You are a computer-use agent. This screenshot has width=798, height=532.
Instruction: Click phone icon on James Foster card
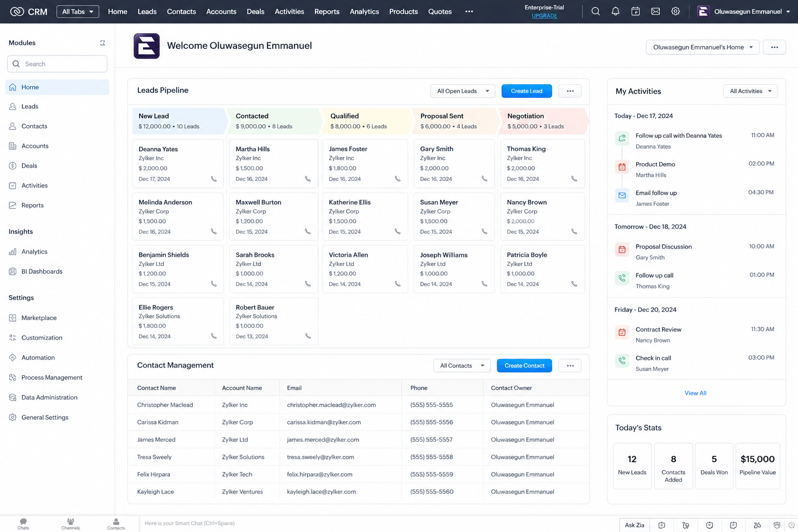(x=397, y=179)
